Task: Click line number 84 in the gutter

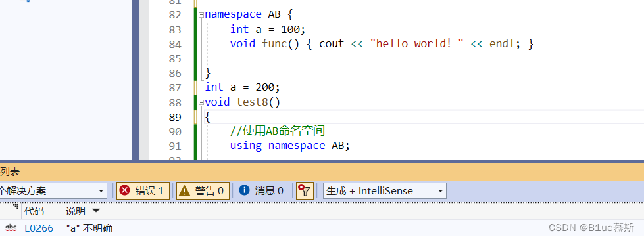Action: [175, 44]
